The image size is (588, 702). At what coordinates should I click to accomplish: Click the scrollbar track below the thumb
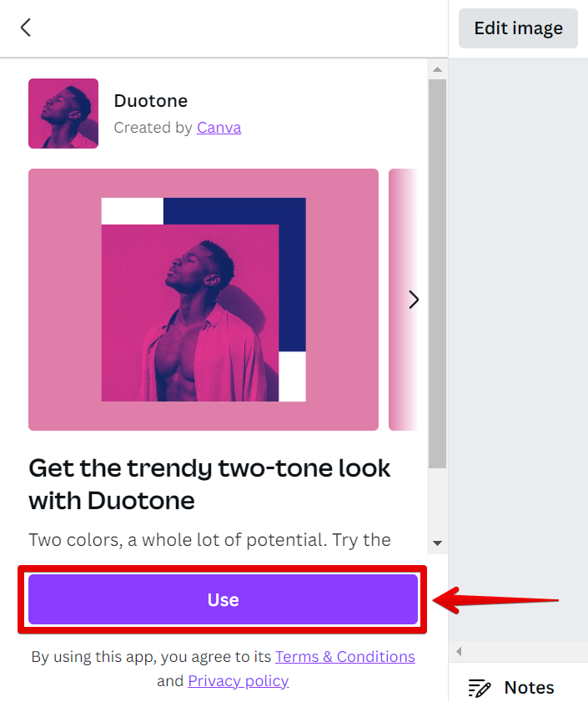click(x=437, y=502)
